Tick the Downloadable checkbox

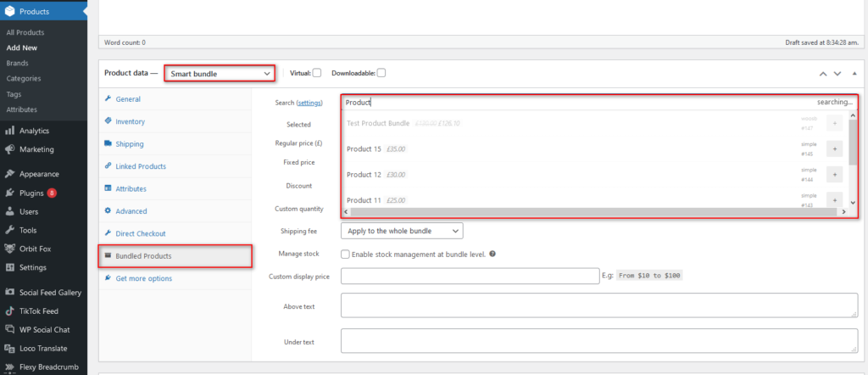point(381,73)
